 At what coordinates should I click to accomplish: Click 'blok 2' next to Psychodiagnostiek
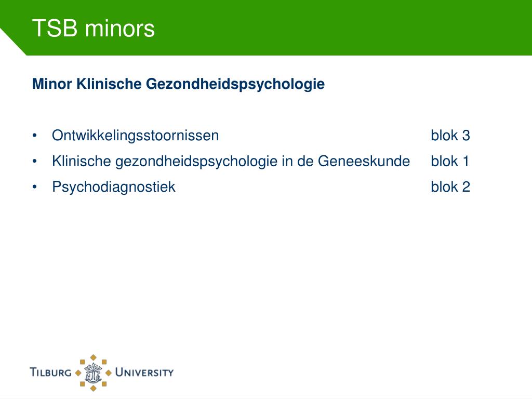[450, 187]
